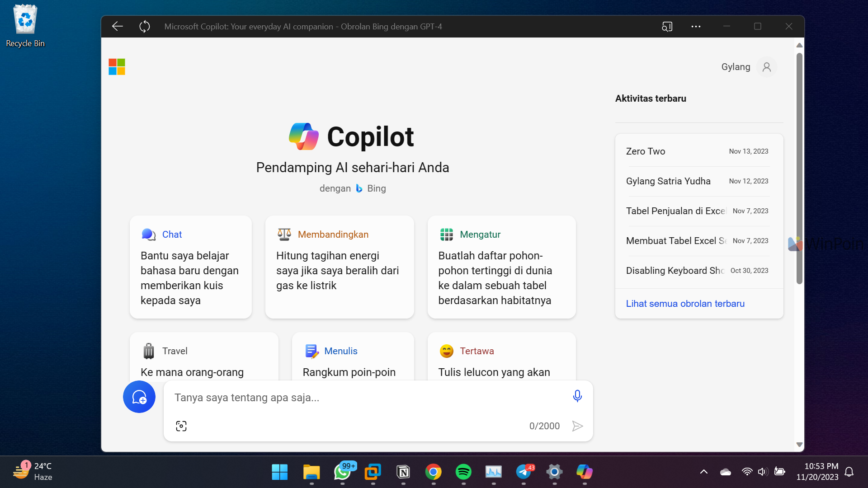
Task: Click the microphone voice input icon
Action: [x=577, y=396]
